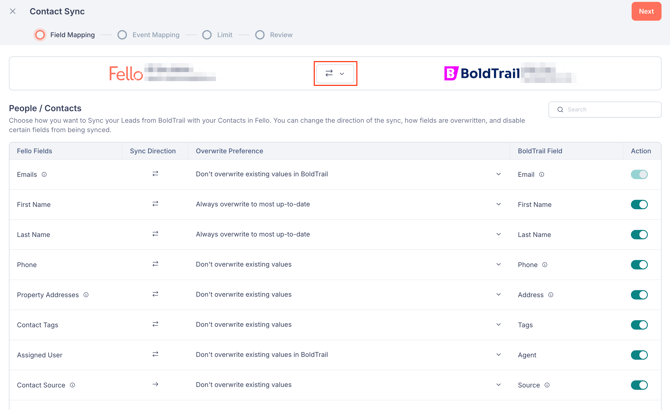Click the info icon next to Emails

pos(44,174)
